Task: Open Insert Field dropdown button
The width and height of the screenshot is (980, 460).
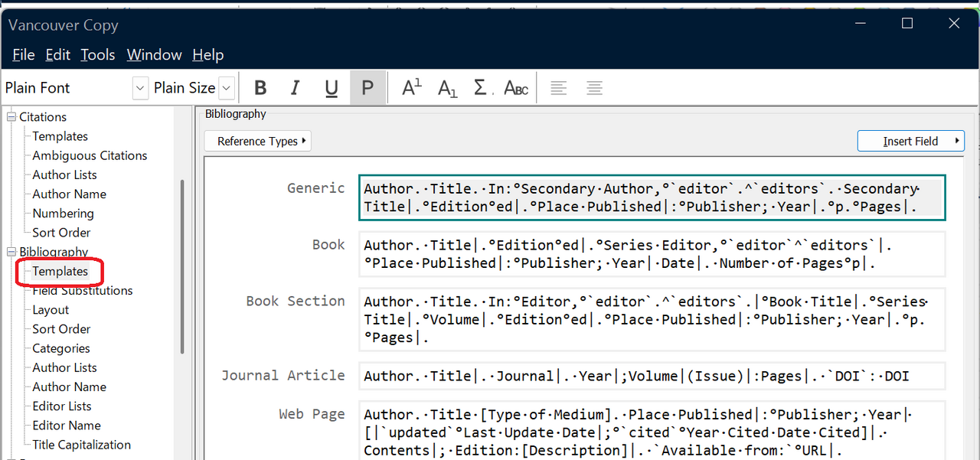Action: pyautogui.click(x=911, y=141)
